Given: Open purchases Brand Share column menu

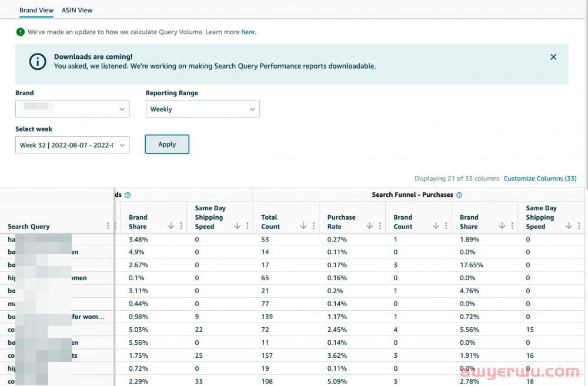Looking at the screenshot, I should tap(513, 226).
